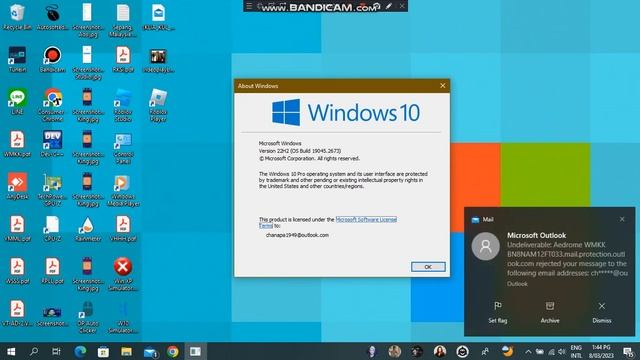The image size is (640, 360).
Task: Launch Dev-C++ from the desktop
Action: pyautogui.click(x=52, y=144)
